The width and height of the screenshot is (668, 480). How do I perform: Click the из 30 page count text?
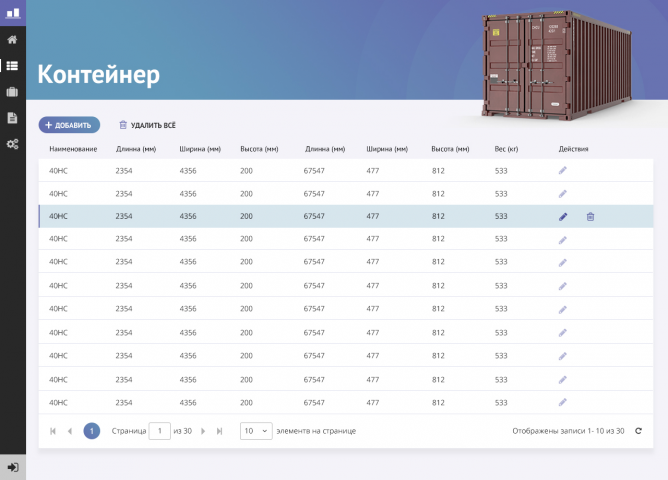pyautogui.click(x=182, y=431)
